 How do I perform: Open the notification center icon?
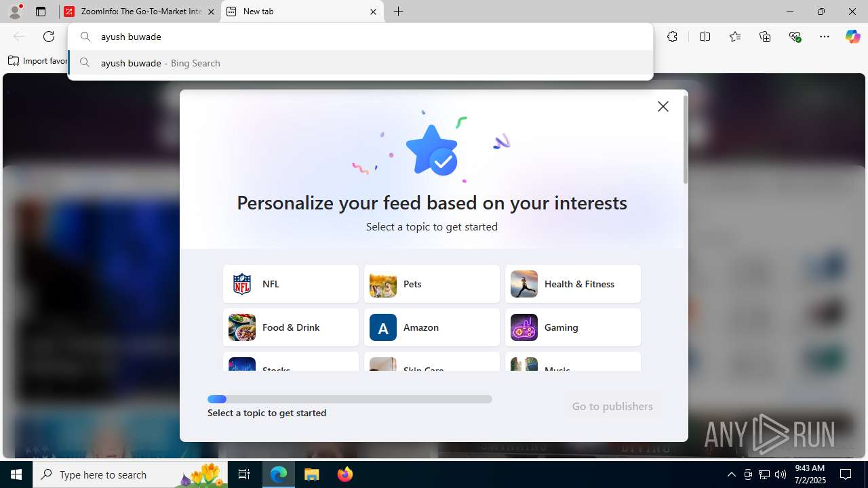pyautogui.click(x=846, y=474)
